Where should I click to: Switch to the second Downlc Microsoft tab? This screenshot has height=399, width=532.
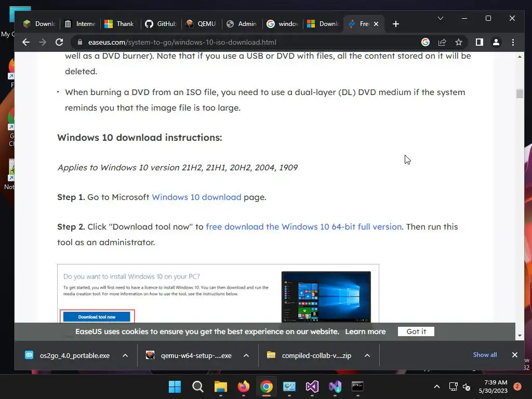pyautogui.click(x=323, y=24)
